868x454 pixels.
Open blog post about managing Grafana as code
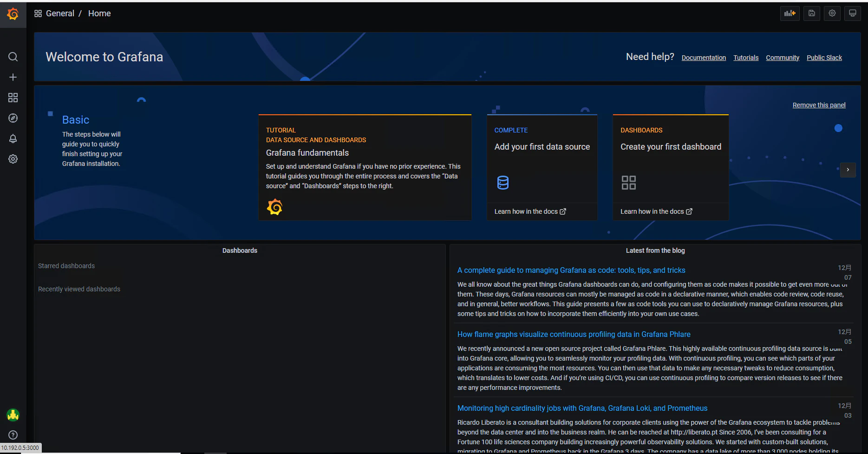coord(571,270)
